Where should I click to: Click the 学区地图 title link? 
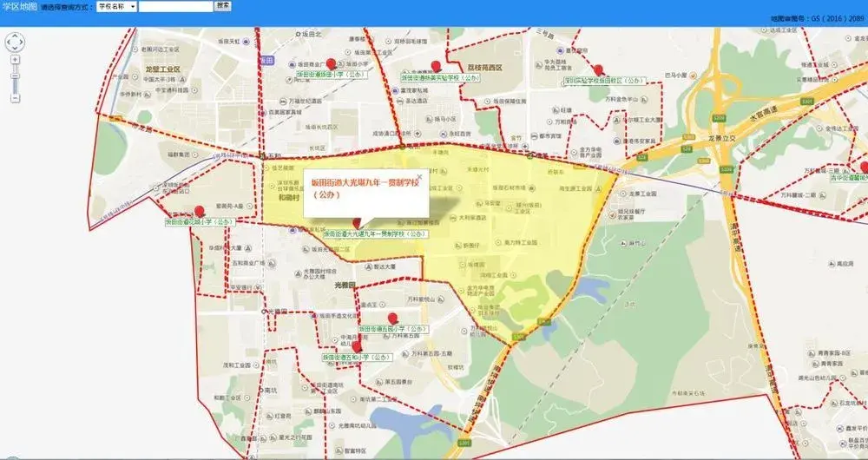(x=19, y=7)
